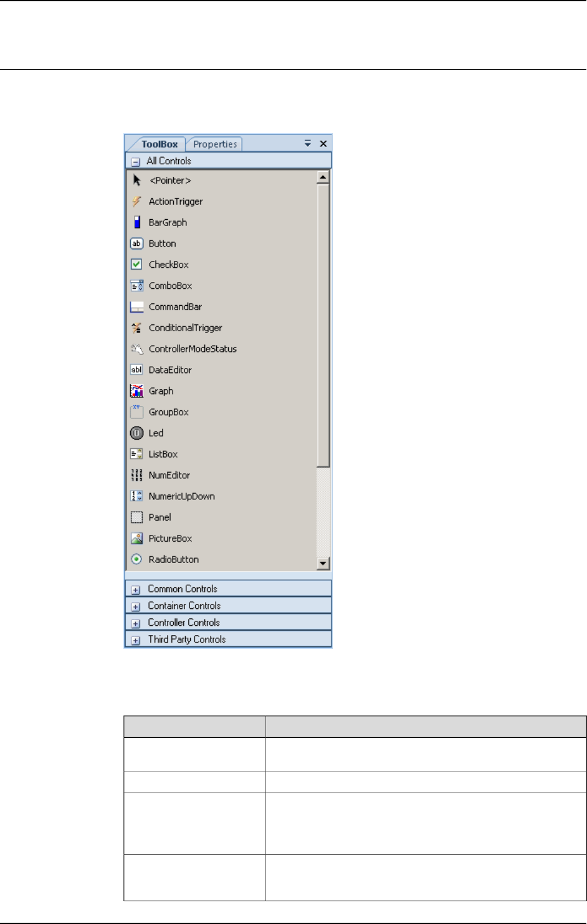Expand the Common Controls section

135,589
